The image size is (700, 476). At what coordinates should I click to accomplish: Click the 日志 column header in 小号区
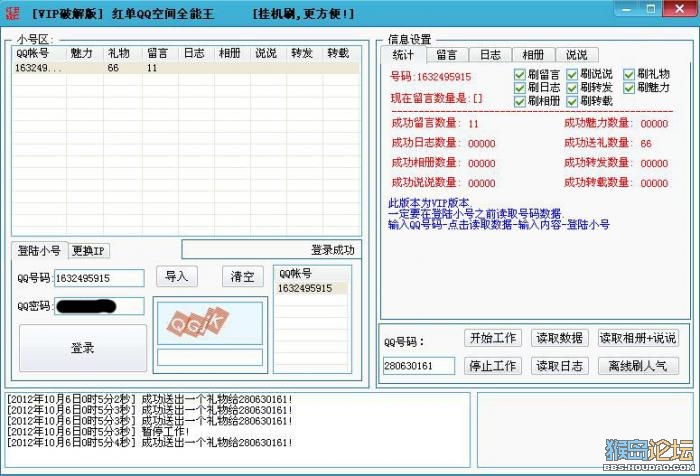tap(196, 53)
